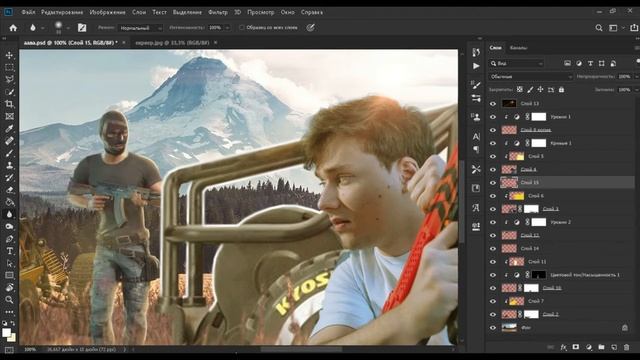Click the lock all padlock icon
This screenshot has height=360, width=640.
tap(561, 89)
